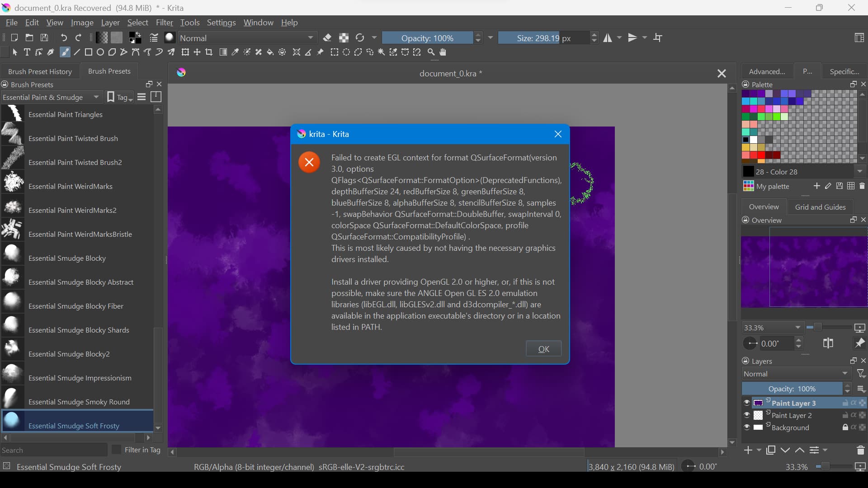Select the Crop tool
Viewport: 868px width, 488px height.
click(209, 52)
